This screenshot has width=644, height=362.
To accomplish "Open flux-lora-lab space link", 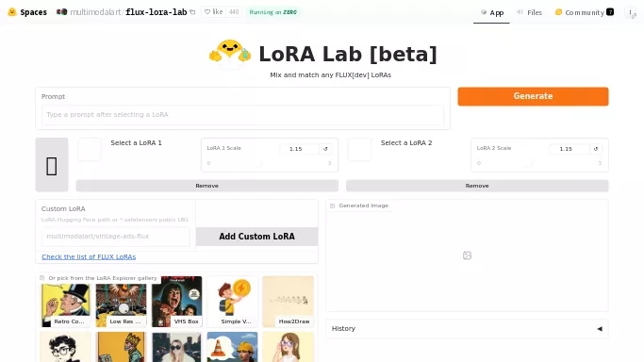I will coord(157,12).
